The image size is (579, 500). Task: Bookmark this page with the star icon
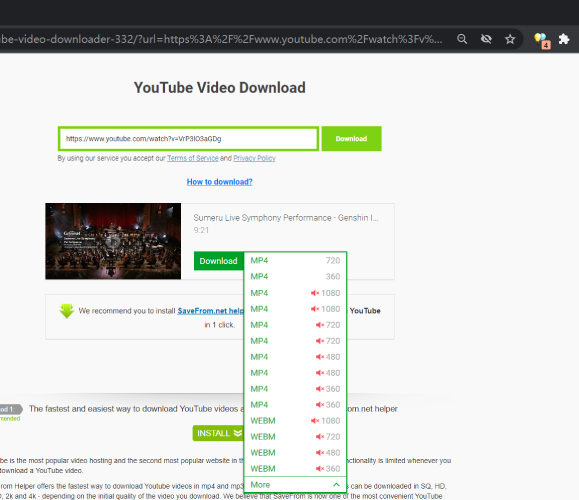(510, 39)
